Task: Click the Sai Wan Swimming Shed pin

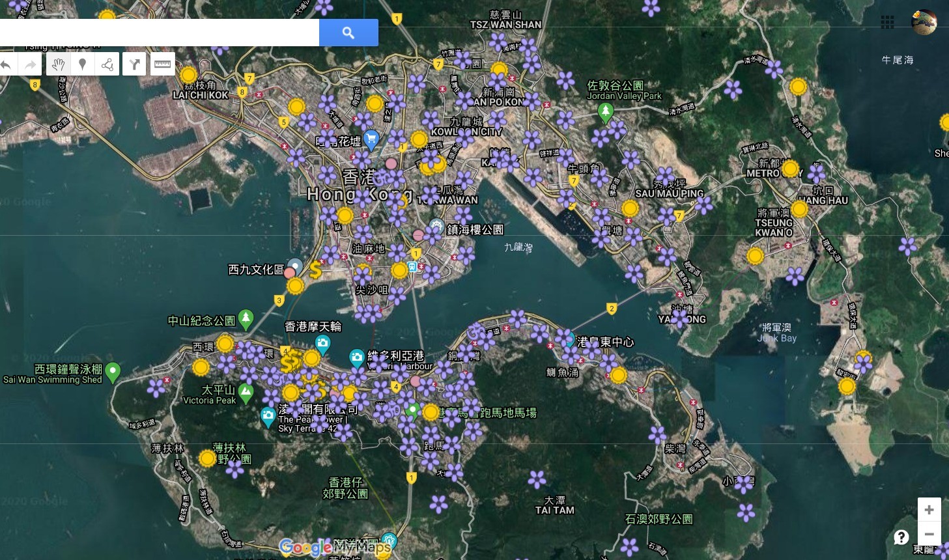Action: point(113,371)
